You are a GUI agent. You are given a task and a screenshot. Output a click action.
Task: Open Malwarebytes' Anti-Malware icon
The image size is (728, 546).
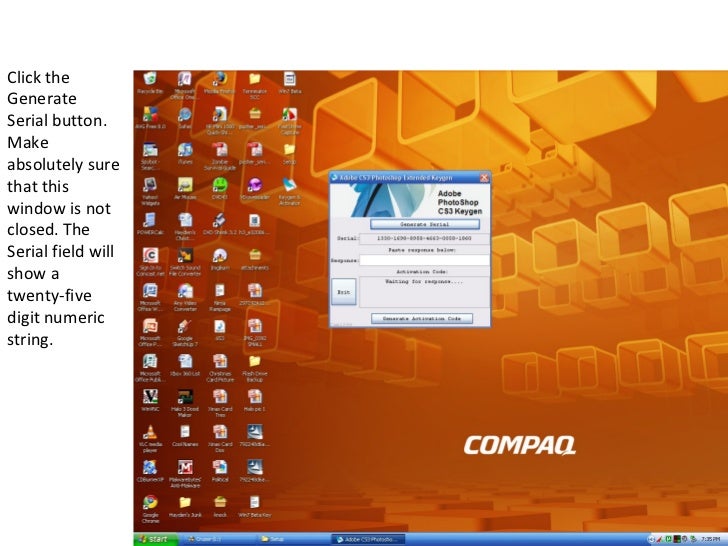(185, 474)
